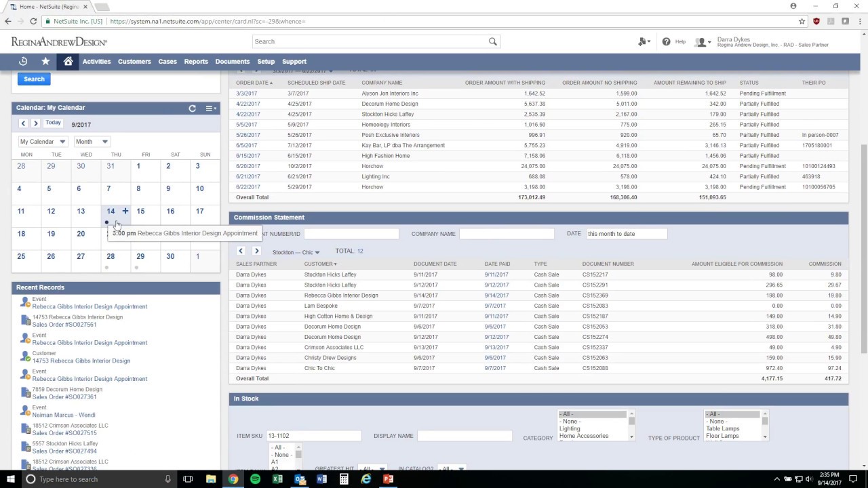Image resolution: width=868 pixels, height=488 pixels.
Task: Go to the previous calendar month
Action: point(23,123)
